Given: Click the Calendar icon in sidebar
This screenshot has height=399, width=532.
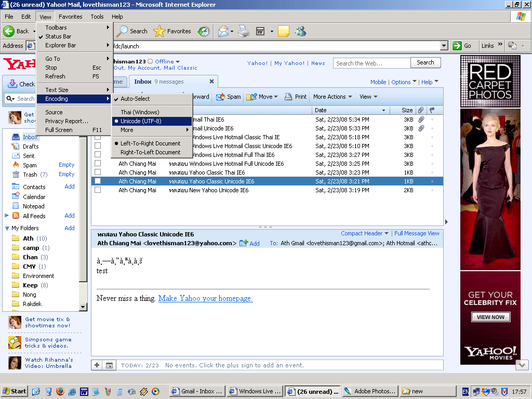Looking at the screenshot, I should click(16, 196).
